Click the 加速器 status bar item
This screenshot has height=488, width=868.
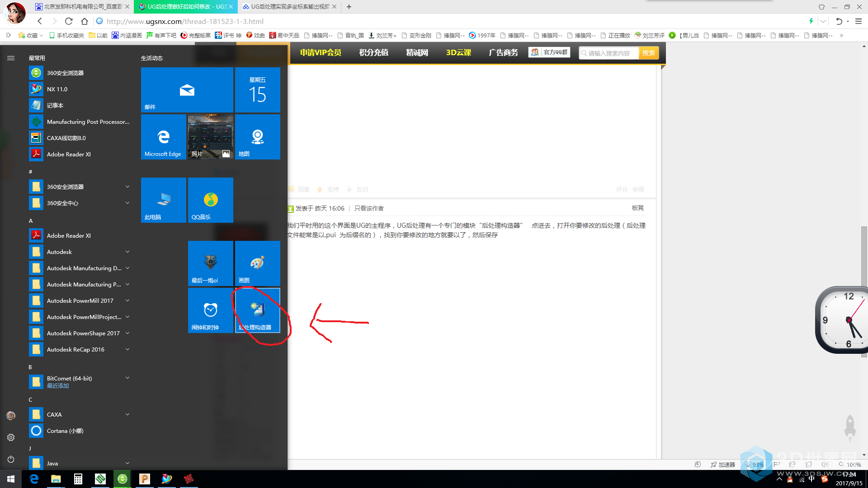coord(723,465)
